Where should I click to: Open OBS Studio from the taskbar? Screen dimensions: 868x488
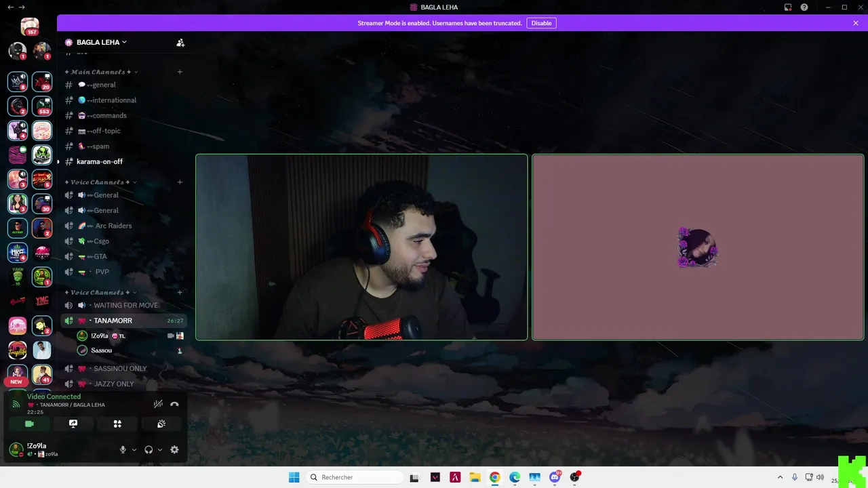pos(575,477)
